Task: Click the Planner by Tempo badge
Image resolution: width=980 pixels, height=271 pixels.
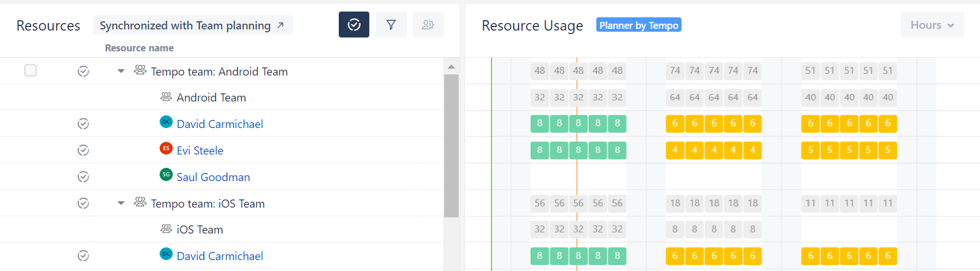Action: (638, 25)
